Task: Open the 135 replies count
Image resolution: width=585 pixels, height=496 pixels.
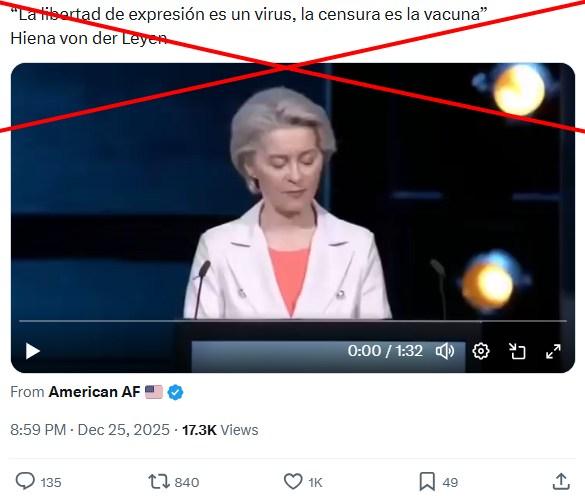Action: 51,482
